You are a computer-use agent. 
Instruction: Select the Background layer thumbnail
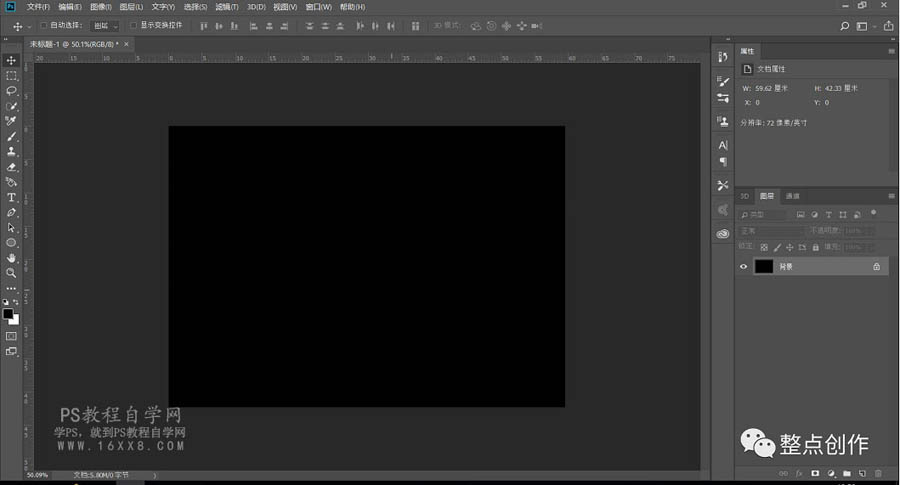point(763,266)
